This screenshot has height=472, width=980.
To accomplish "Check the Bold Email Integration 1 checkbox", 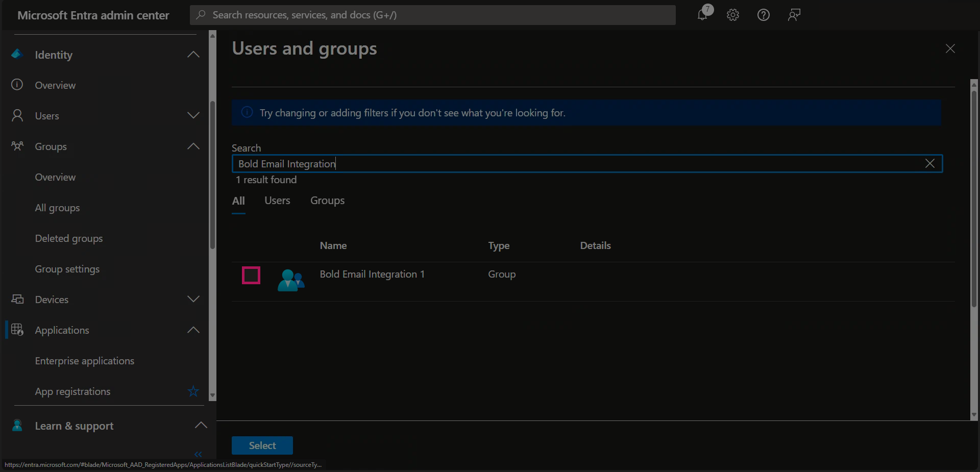I will pyautogui.click(x=251, y=276).
